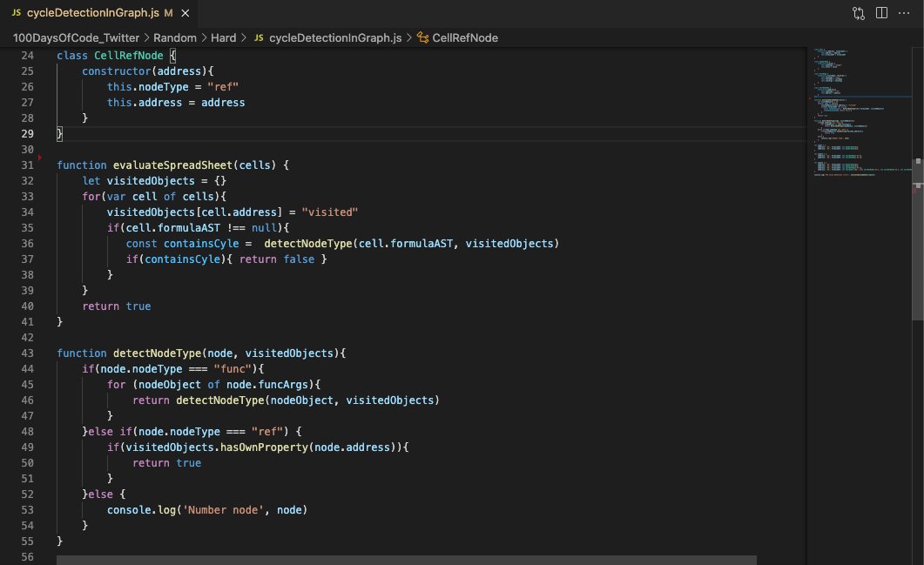Click line number 40 in the gutter
Viewport: 924px width, 565px height.
pos(27,306)
